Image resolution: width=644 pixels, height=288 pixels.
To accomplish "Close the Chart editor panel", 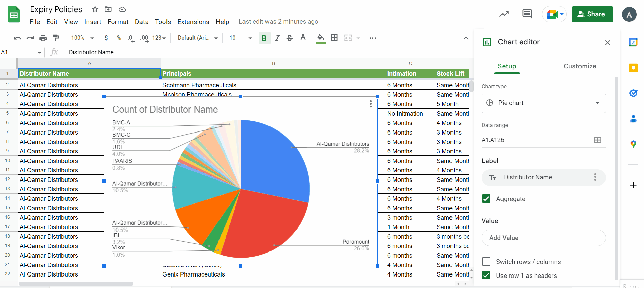I will 608,43.
